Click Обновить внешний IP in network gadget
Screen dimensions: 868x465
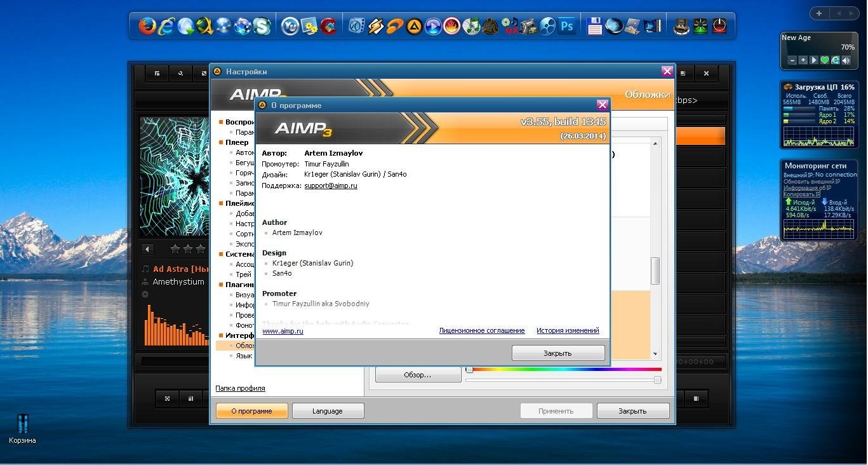pyautogui.click(x=811, y=181)
